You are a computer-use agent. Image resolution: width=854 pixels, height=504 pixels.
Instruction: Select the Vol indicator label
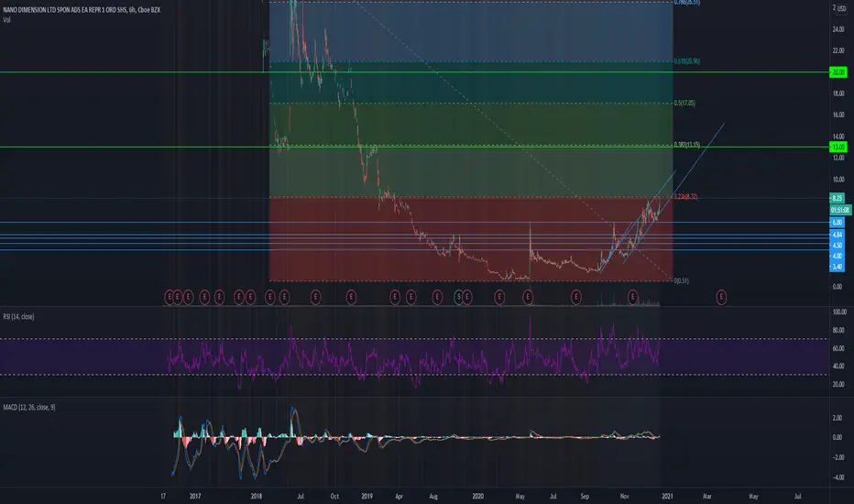coord(6,19)
